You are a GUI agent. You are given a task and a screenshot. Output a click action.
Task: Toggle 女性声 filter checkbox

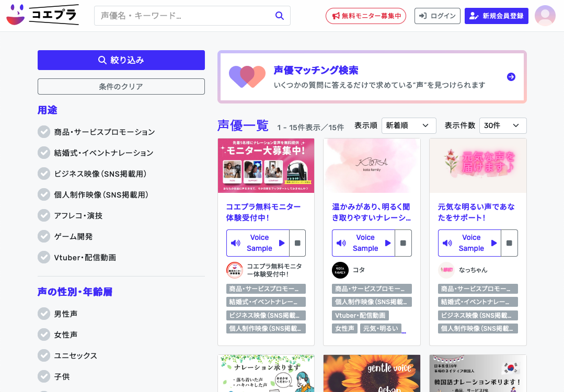tap(44, 335)
